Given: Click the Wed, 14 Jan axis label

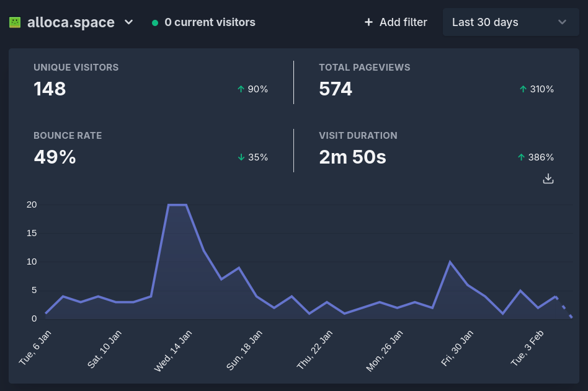Looking at the screenshot, I should pos(173,351).
